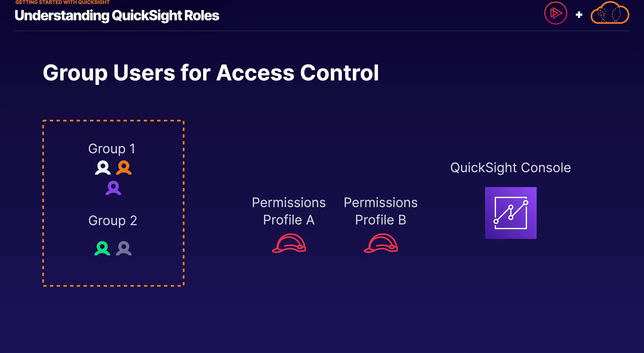The width and height of the screenshot is (644, 353).
Task: Click the green user icon in Group 2
Action: click(102, 249)
